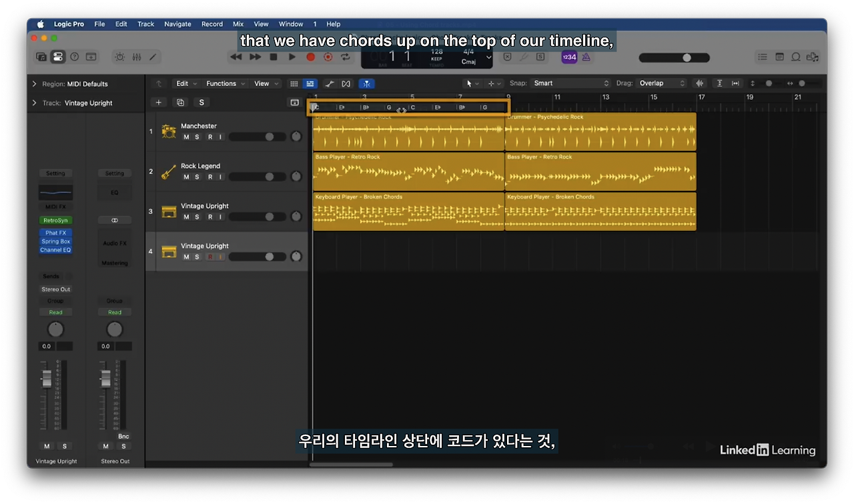Click the global tracks show/hide icon
Viewport: 854px width, 504px height.
[x=294, y=102]
